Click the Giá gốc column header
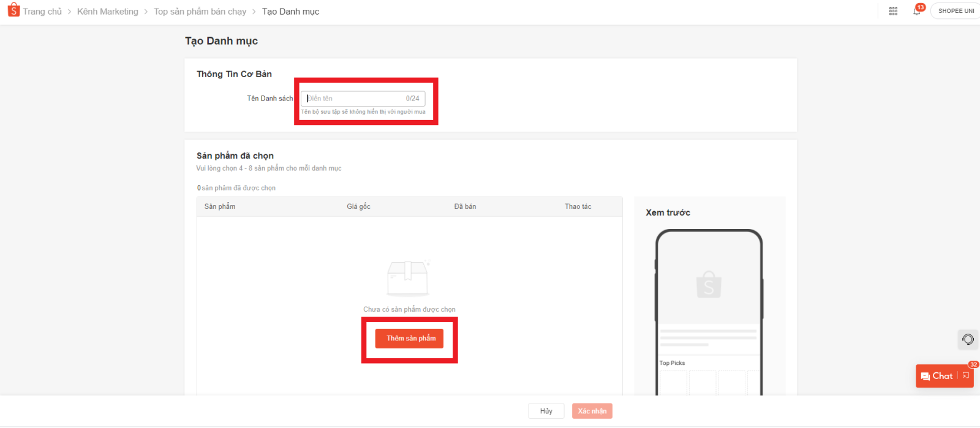The width and height of the screenshot is (980, 428). [x=358, y=206]
